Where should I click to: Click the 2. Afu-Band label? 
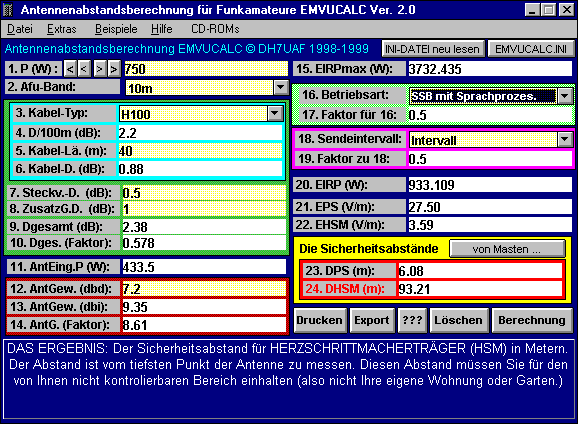(63, 87)
